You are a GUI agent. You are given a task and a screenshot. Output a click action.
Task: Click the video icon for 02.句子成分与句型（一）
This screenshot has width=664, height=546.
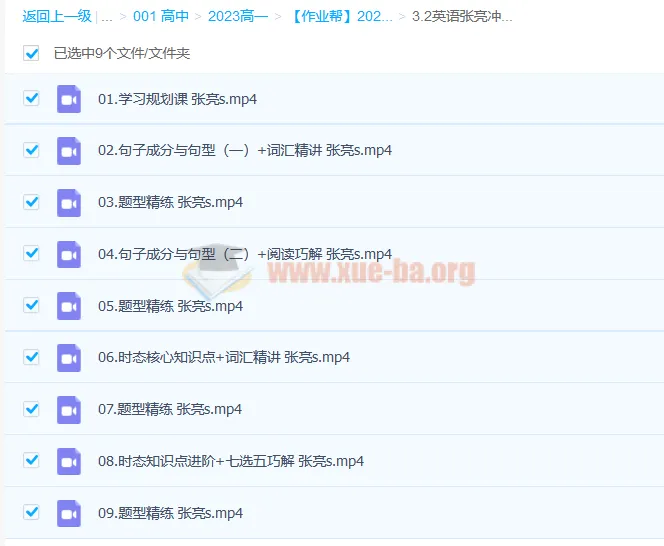(68, 151)
